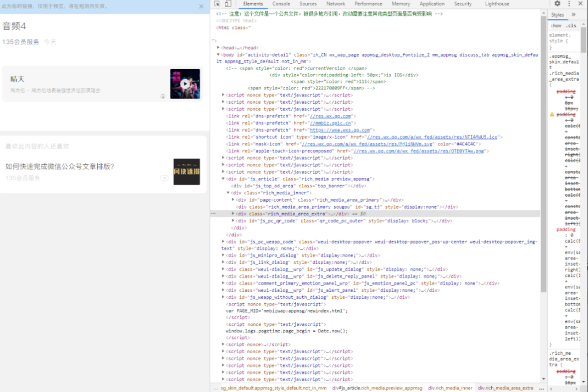
Task: Expand the js_minipro_dialog div node
Action: click(x=223, y=256)
